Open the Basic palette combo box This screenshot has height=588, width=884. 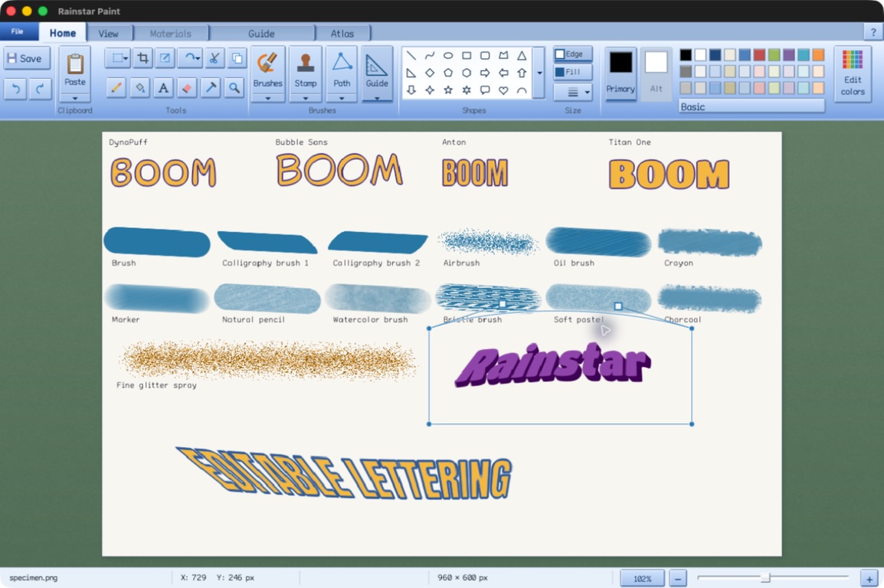click(752, 106)
